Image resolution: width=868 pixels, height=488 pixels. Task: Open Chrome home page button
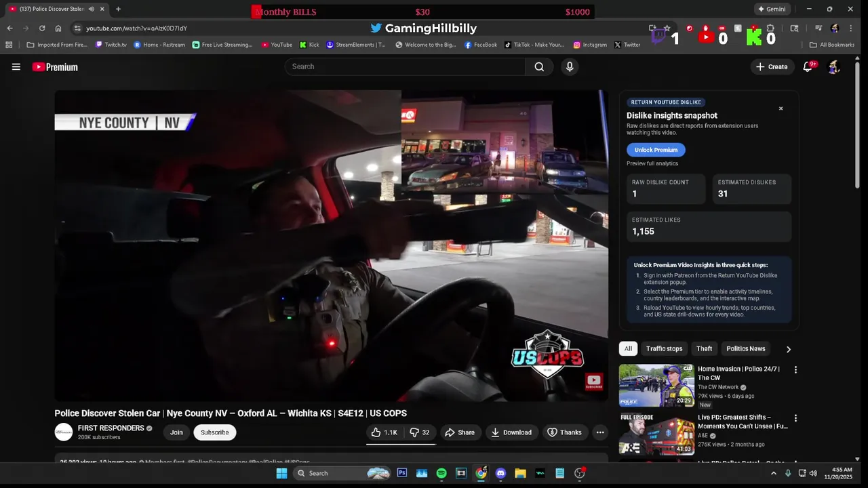click(x=58, y=28)
